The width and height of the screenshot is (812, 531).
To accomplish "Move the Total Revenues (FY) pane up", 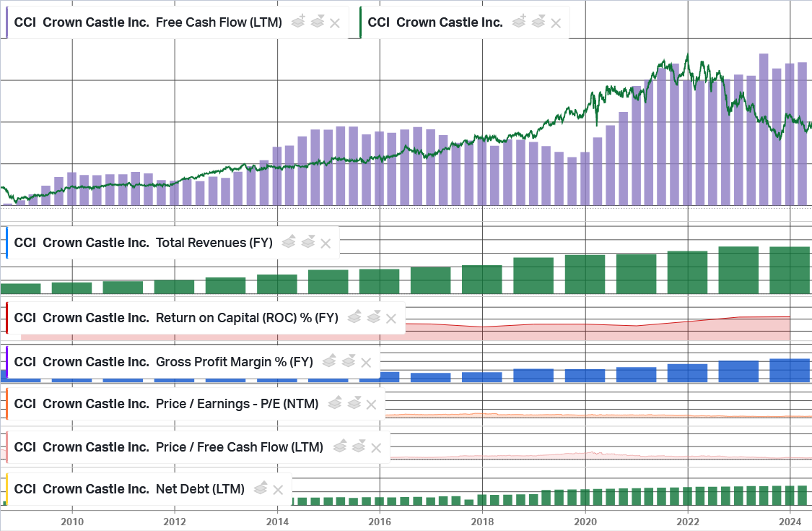I will pyautogui.click(x=289, y=241).
